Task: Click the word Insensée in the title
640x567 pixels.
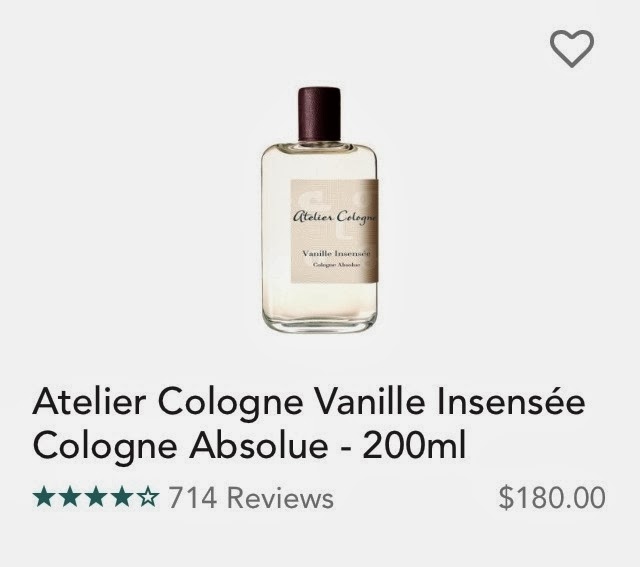Action: pos(511,402)
